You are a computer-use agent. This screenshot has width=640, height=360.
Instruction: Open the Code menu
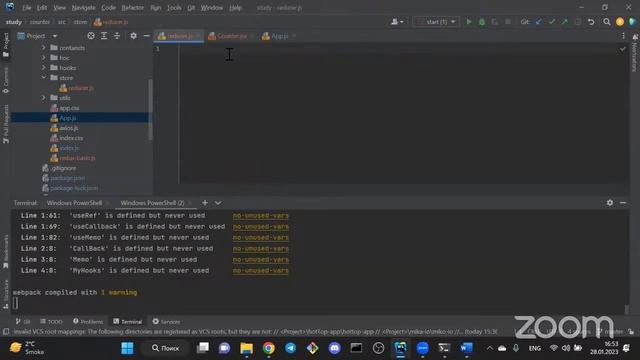[x=108, y=8]
